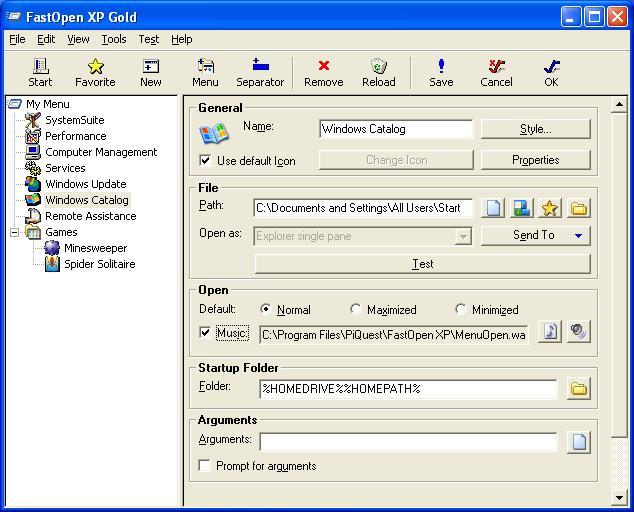Image resolution: width=634 pixels, height=512 pixels.
Task: Click the scrollbar up arrow
Action: click(619, 105)
